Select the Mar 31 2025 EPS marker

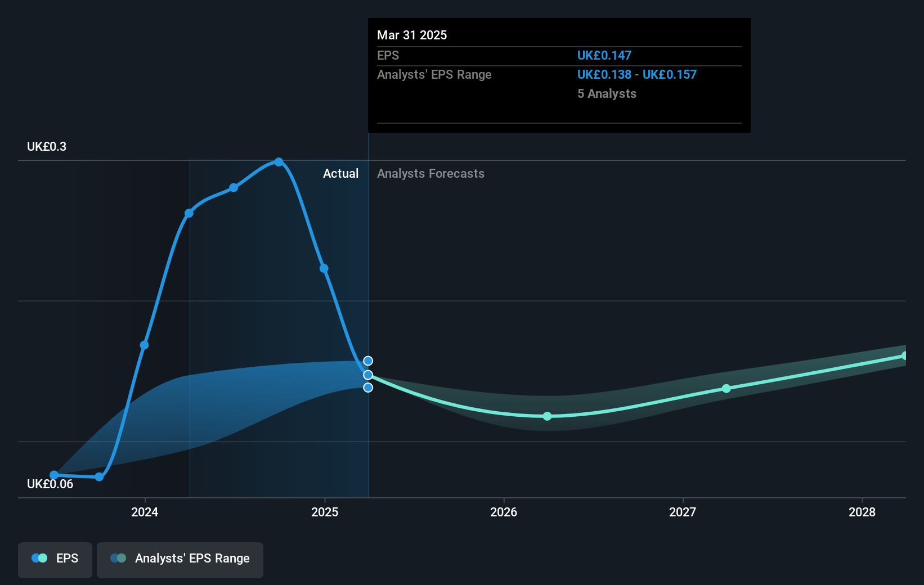[368, 375]
